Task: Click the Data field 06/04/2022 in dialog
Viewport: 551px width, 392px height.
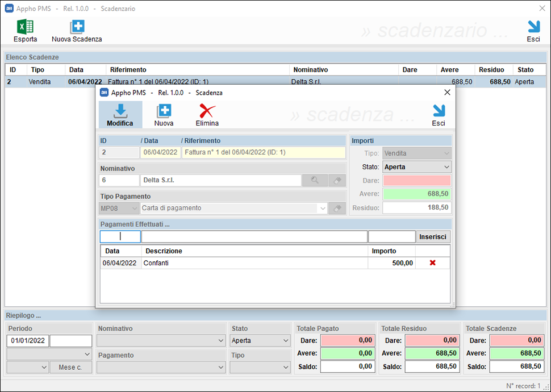Action: pos(161,153)
